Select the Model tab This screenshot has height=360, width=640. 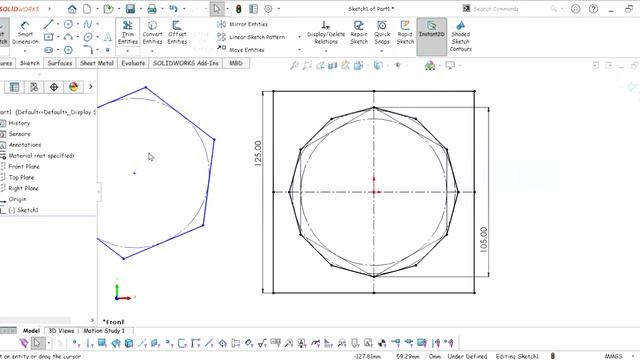click(31, 331)
